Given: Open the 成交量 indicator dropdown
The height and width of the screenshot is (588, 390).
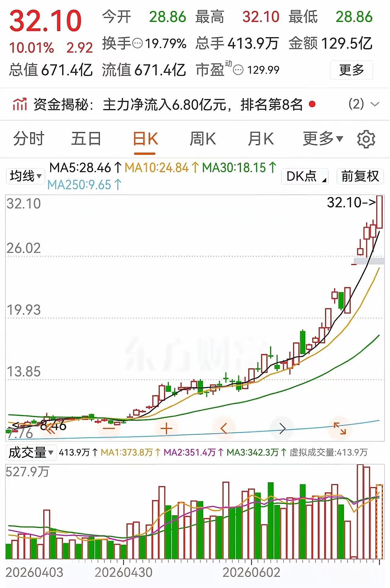Looking at the screenshot, I should click(x=30, y=452).
